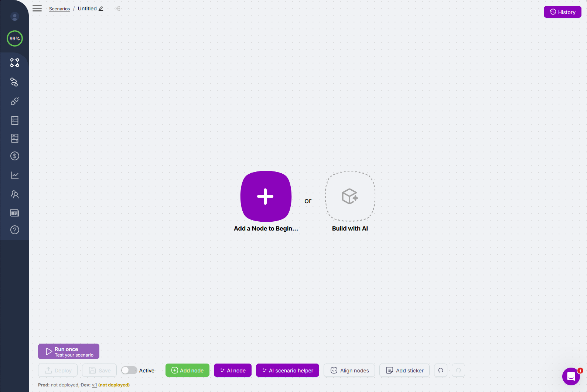Viewport: 587px width, 392px height.
Task: Open the analytics chart icon in sidebar
Action: [x=15, y=175]
